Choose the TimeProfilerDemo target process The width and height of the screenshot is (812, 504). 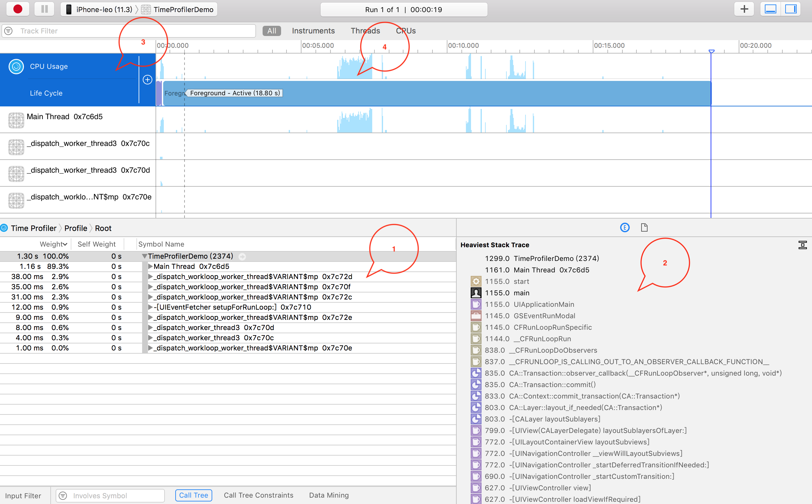click(x=177, y=9)
